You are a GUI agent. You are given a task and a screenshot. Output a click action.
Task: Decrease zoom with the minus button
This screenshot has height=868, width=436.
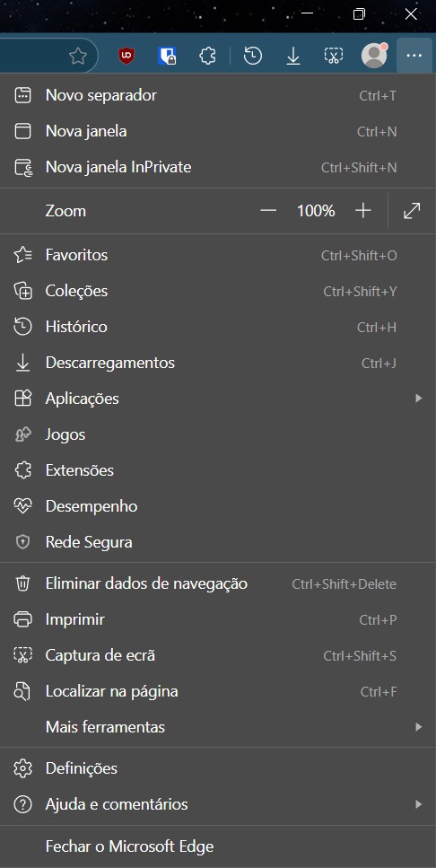268,210
